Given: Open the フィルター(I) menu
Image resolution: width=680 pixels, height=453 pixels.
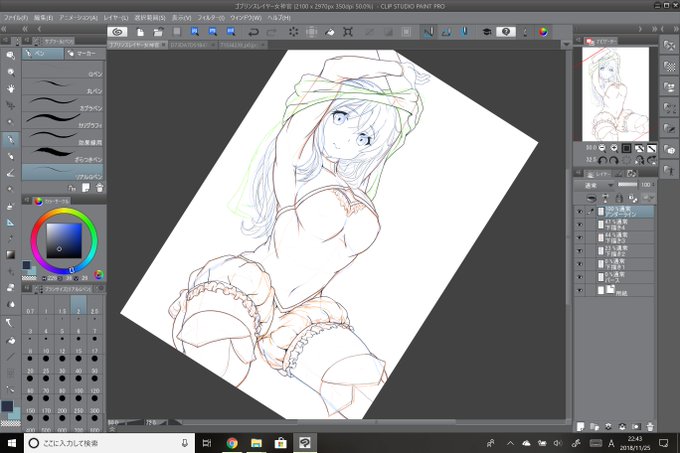Looking at the screenshot, I should (x=211, y=18).
